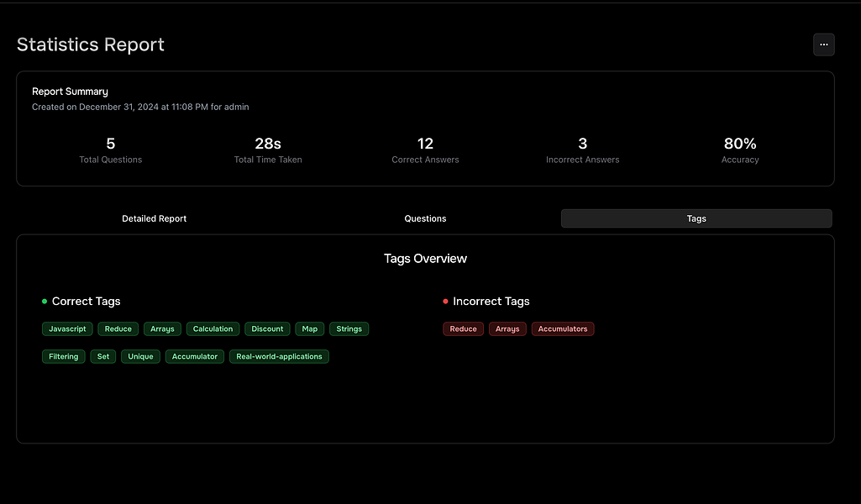Viewport: 861px width, 504px height.
Task: Select the Discount tag
Action: [267, 329]
